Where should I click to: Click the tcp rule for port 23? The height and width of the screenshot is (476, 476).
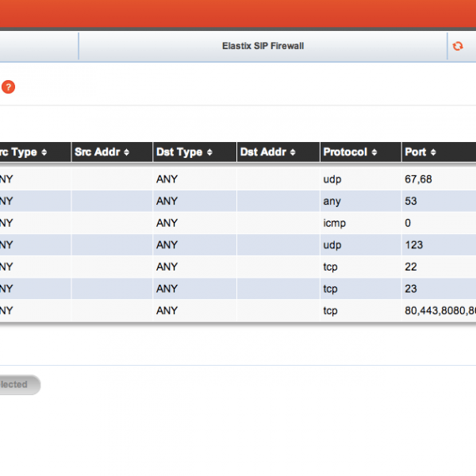click(410, 289)
